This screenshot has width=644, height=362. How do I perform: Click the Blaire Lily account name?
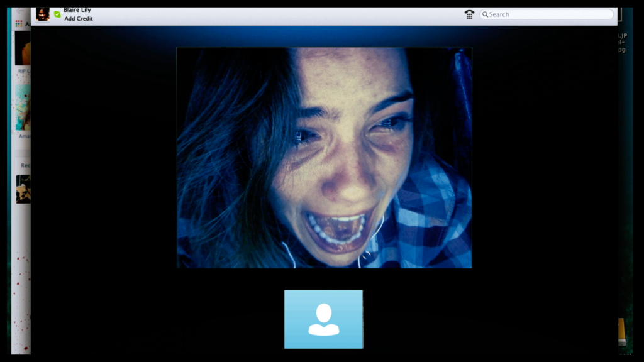click(77, 10)
